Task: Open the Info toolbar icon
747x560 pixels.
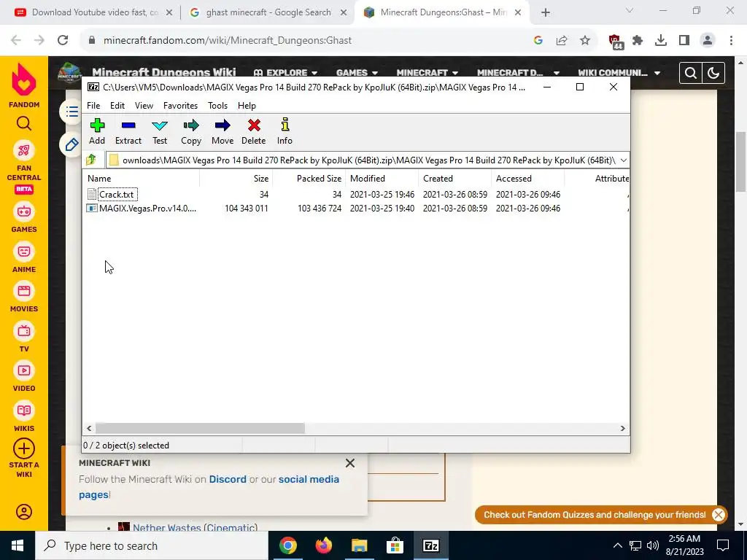Action: pyautogui.click(x=285, y=131)
